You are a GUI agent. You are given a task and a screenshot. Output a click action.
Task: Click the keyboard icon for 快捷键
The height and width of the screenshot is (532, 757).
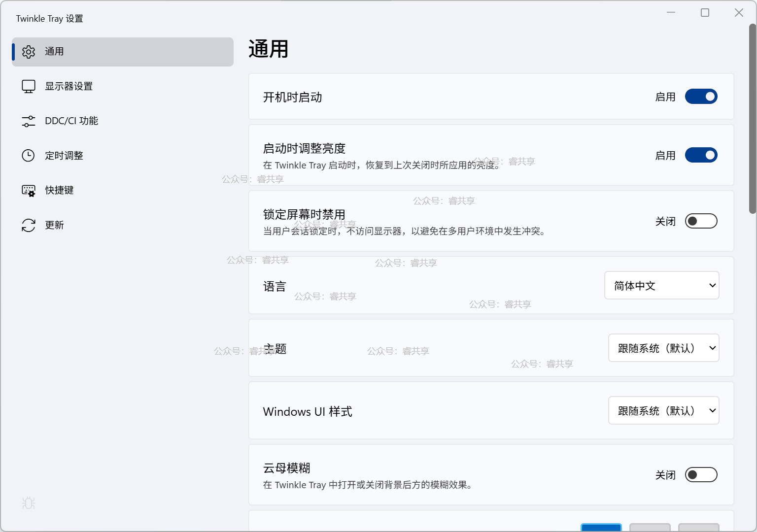[29, 191]
